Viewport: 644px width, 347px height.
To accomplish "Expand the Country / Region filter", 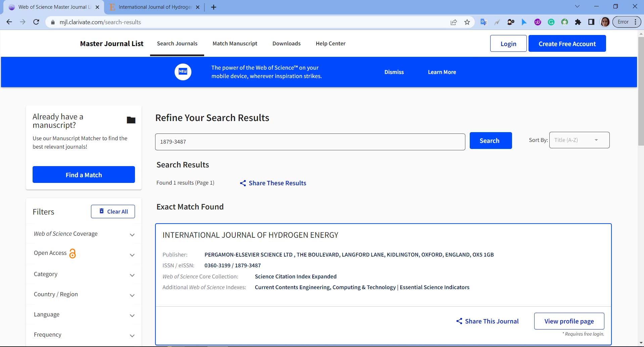I will coord(84,294).
